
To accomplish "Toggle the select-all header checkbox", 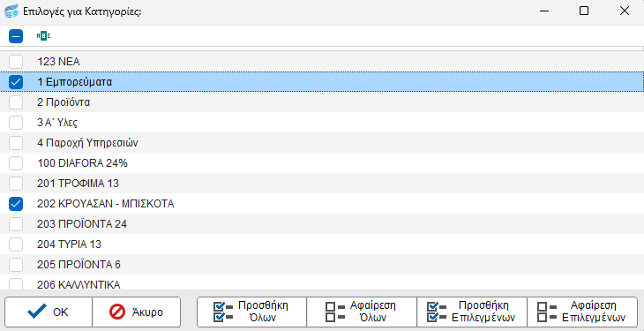I will tap(16, 36).
